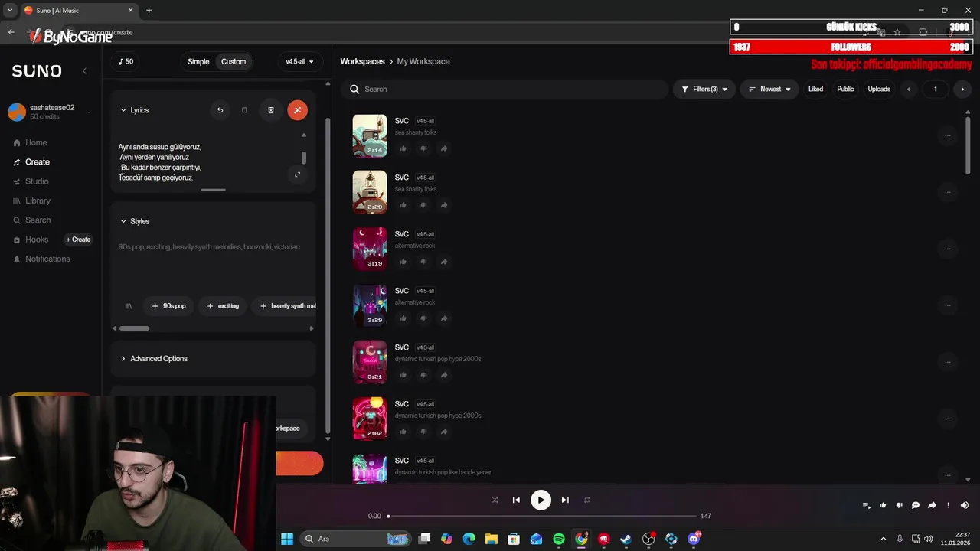Share the first SVC sea shanty song

coord(444,148)
